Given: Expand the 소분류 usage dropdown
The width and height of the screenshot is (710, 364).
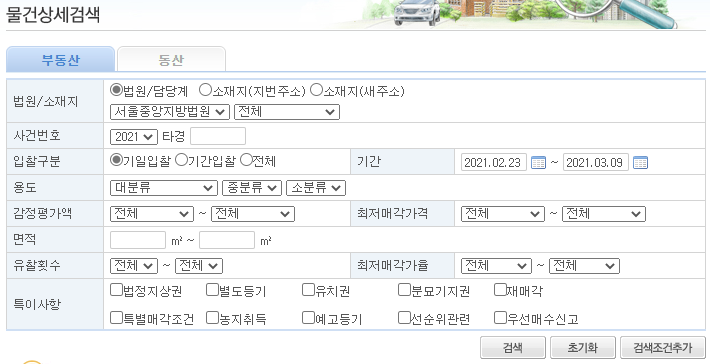Looking at the screenshot, I should coord(316,188).
